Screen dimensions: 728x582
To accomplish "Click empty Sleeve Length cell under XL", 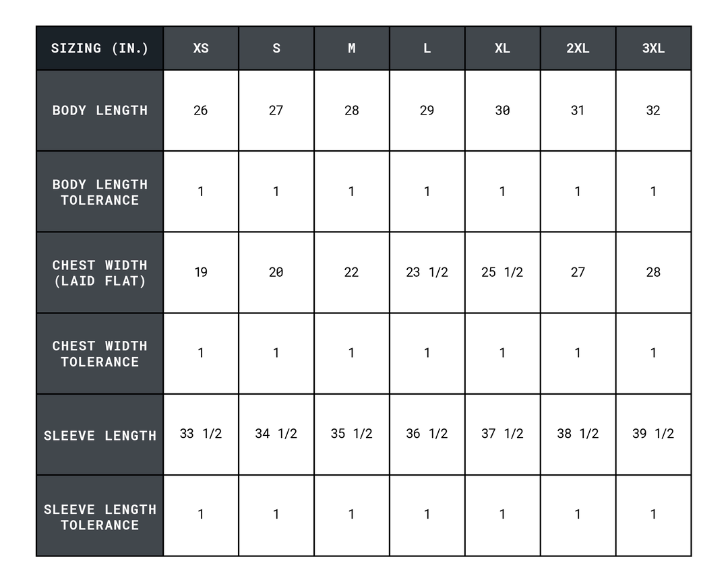I will [502, 435].
